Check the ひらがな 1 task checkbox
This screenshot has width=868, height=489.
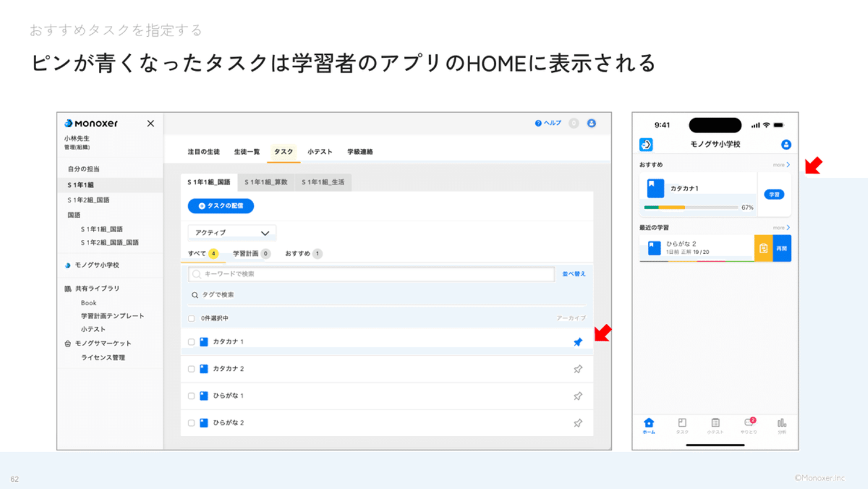pyautogui.click(x=192, y=396)
